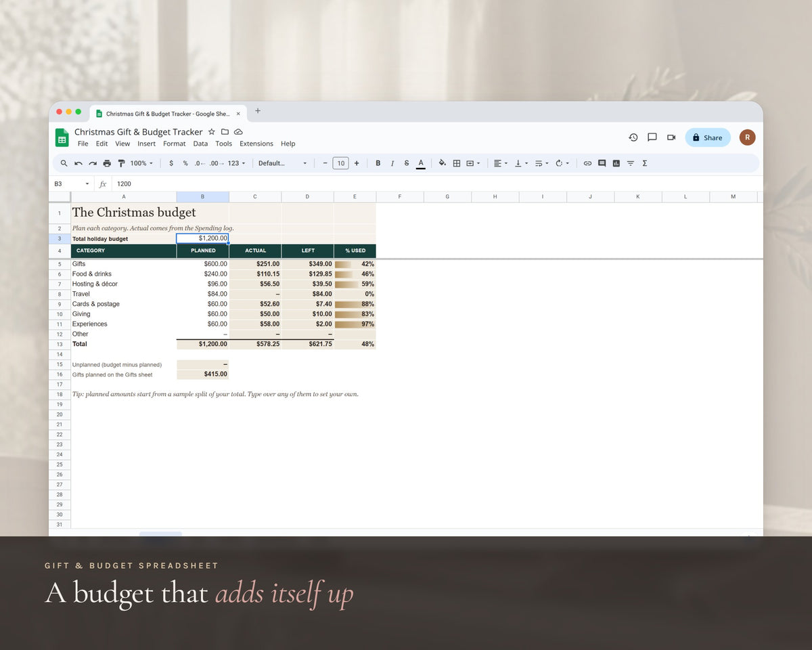Click the Share button
This screenshot has height=650, width=812.
[708, 137]
